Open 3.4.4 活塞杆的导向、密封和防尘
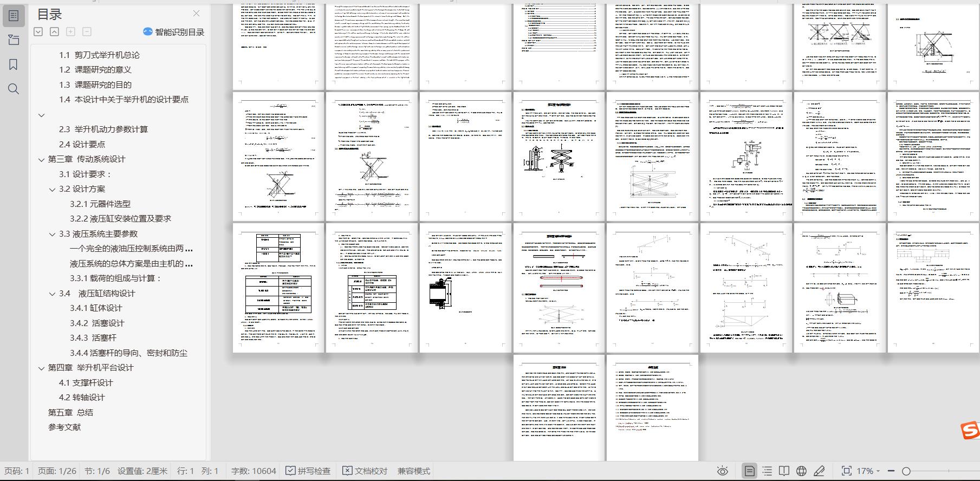Image resolution: width=980 pixels, height=481 pixels. pos(128,353)
